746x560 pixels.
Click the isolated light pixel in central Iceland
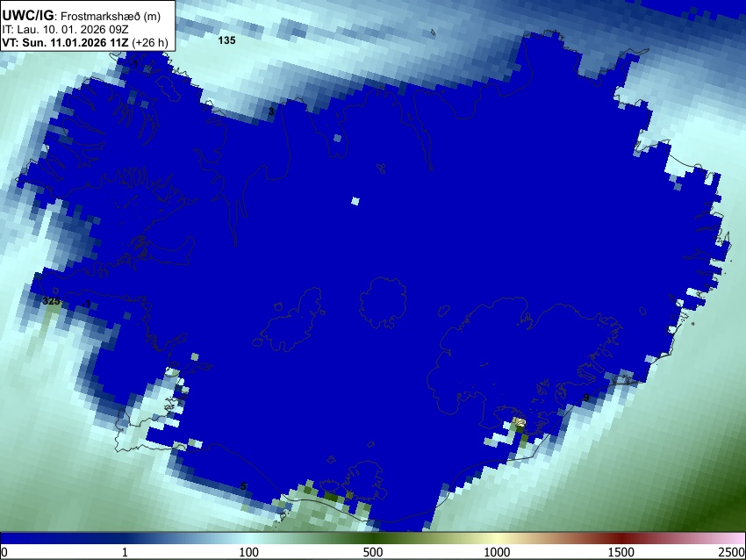pos(355,201)
